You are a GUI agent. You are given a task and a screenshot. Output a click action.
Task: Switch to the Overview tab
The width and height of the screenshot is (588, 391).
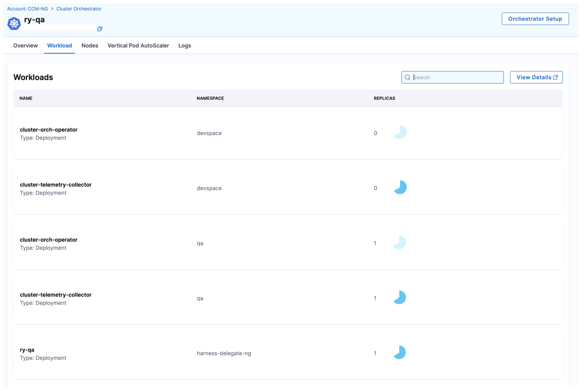(26, 45)
